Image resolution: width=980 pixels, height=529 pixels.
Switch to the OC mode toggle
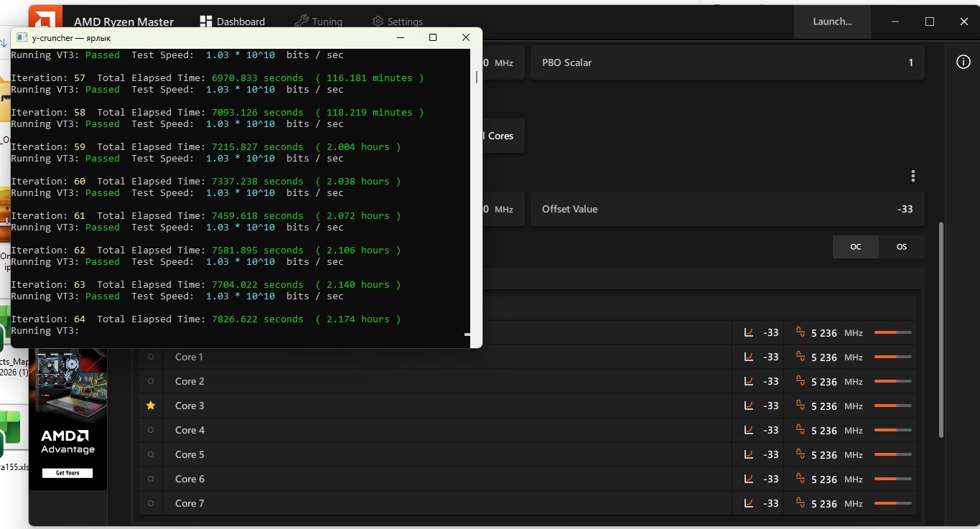[x=856, y=247]
